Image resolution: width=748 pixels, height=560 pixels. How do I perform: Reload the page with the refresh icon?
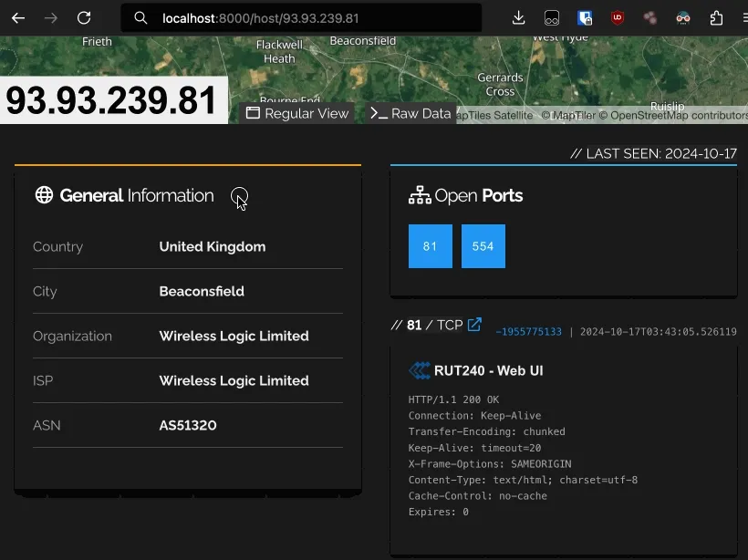coord(84,17)
